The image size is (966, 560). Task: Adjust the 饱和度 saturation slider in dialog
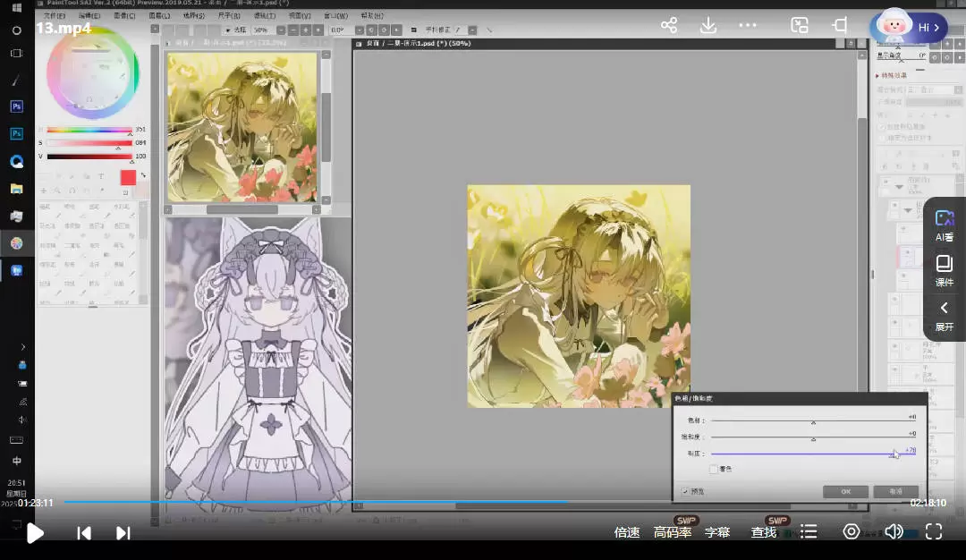tap(813, 438)
